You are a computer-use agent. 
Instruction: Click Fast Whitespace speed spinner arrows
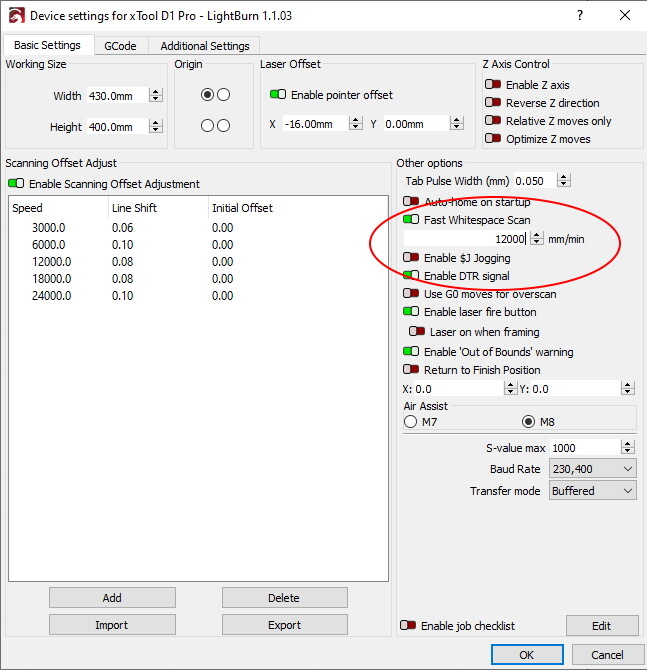pos(537,238)
